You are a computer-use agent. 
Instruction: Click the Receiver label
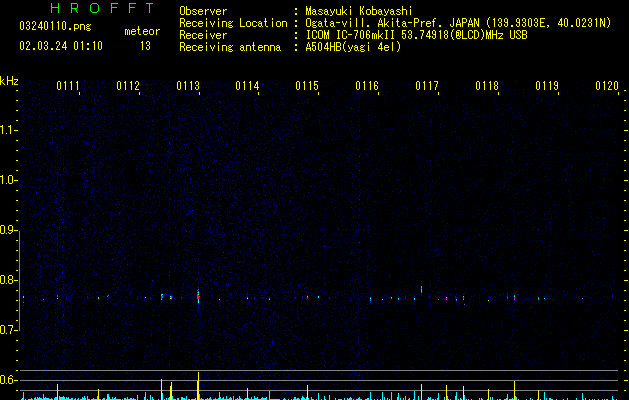click(x=203, y=35)
